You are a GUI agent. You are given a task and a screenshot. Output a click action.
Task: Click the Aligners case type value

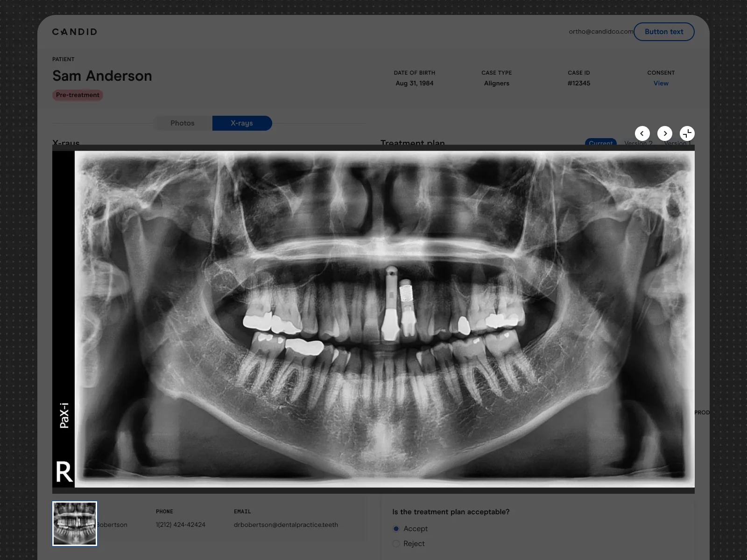[x=497, y=83]
